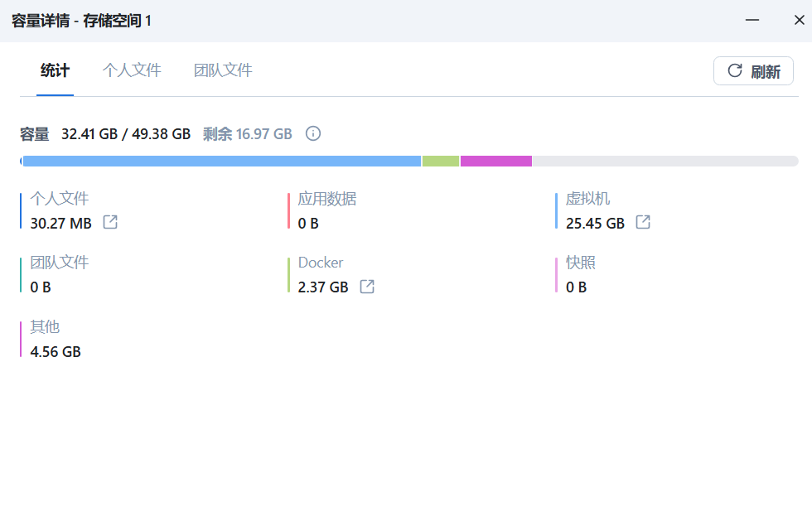Click the blue segment of the capacity bar

tap(222, 161)
